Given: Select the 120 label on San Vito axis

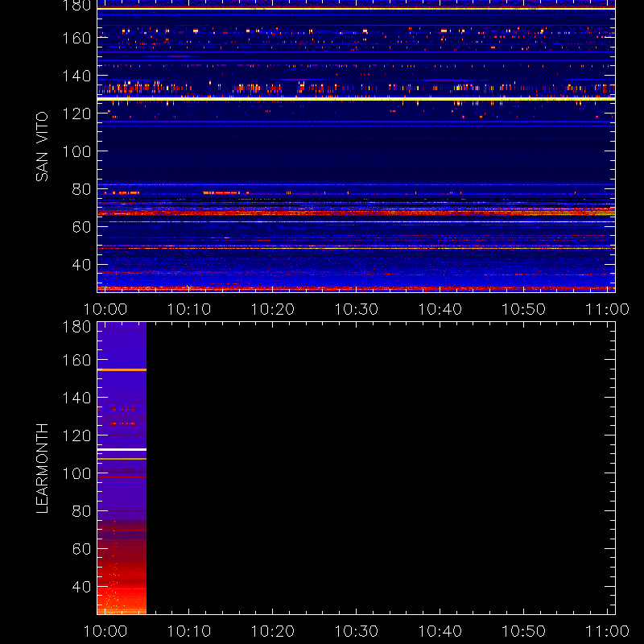Looking at the screenshot, I should [76, 114].
